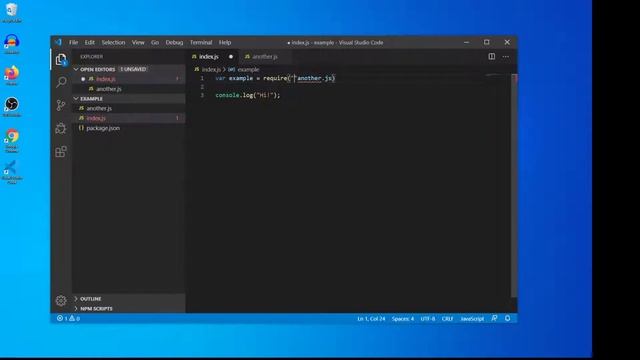Open the headphones app desktop icon
The width and height of the screenshot is (640, 360).
(11, 44)
